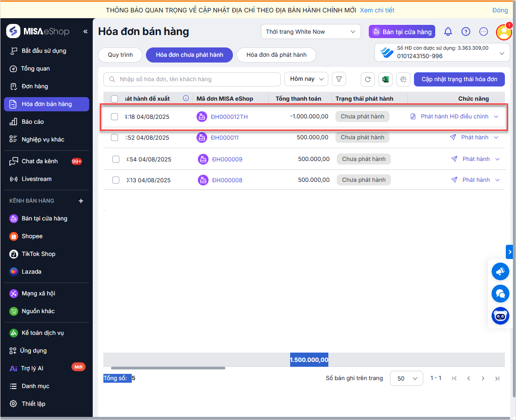This screenshot has width=516, height=420.
Task: Tick the select-all header checkbox
Action: coord(114,98)
